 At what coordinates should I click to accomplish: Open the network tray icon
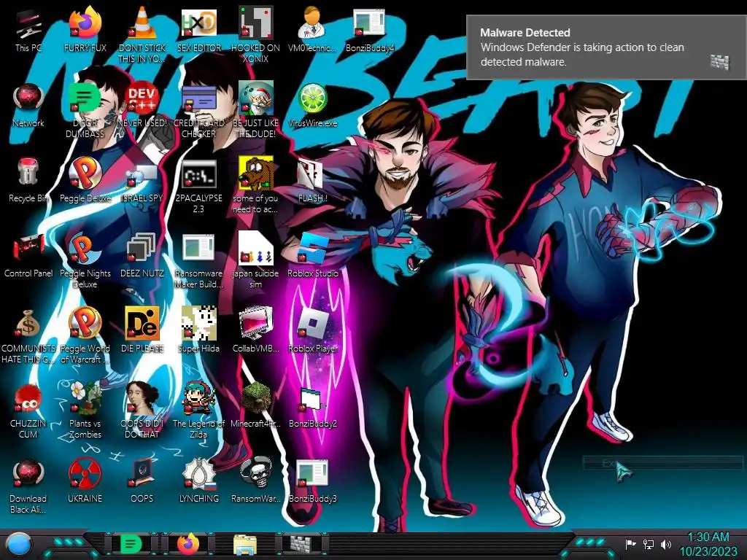[x=649, y=544]
